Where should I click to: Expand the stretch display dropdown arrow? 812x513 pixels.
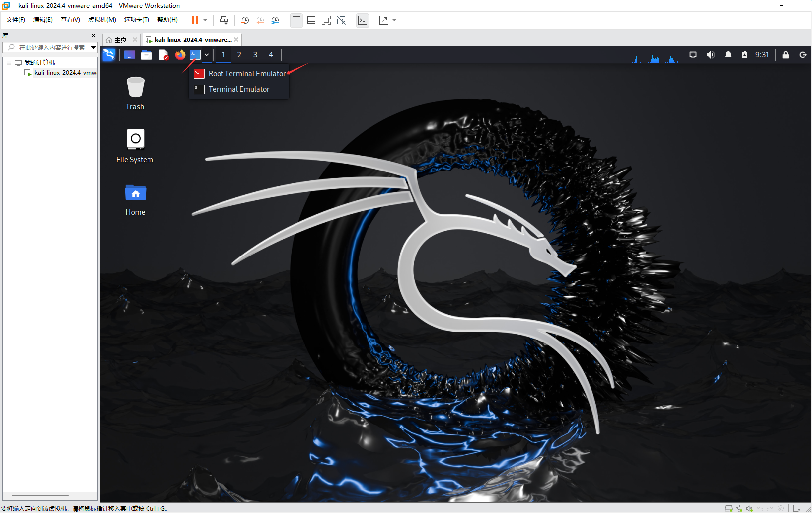tap(394, 20)
